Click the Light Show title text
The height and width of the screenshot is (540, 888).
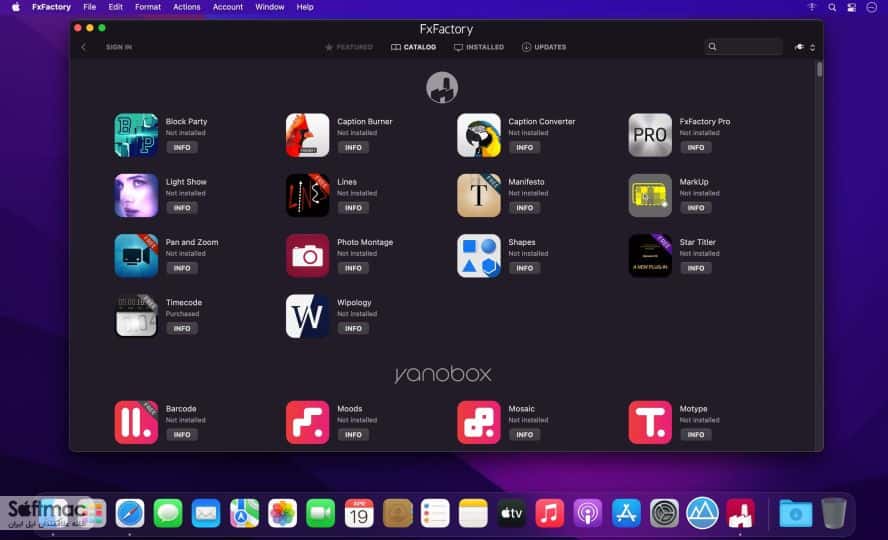(186, 182)
